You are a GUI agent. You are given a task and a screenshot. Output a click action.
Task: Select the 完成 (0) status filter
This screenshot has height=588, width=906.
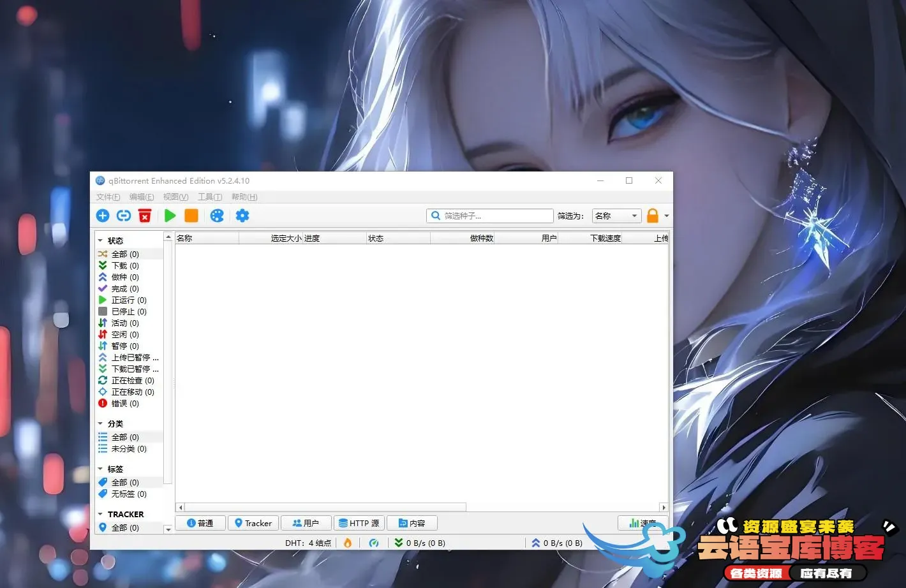(x=130, y=288)
